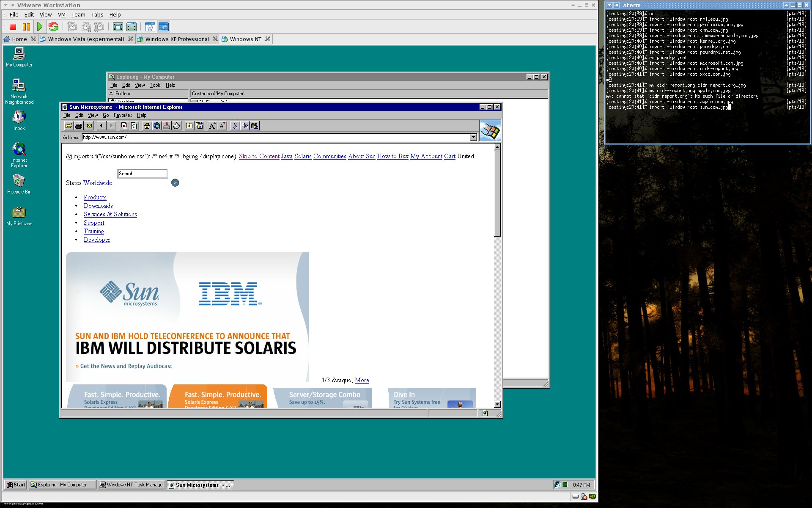
Task: Open the Snapshot Manager wrench-clock icon
Action: coord(99,27)
